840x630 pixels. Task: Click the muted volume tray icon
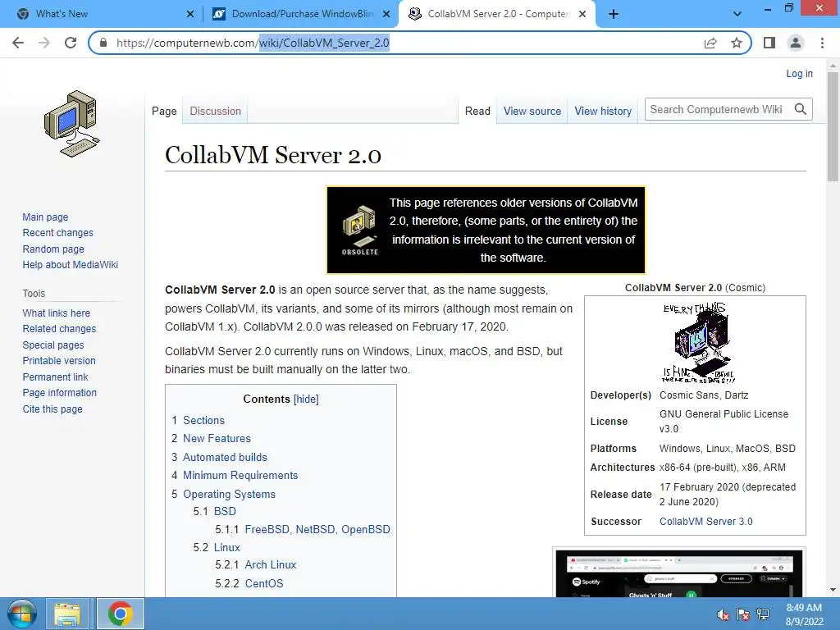724,614
